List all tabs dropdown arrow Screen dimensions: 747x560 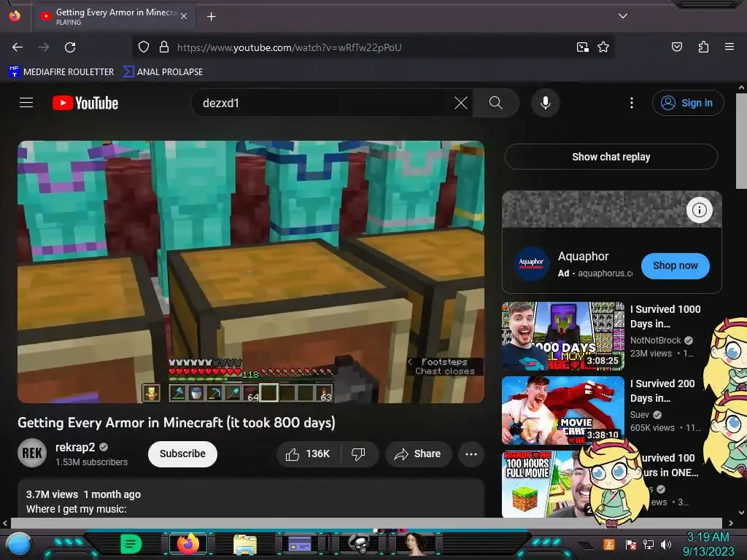(x=623, y=16)
